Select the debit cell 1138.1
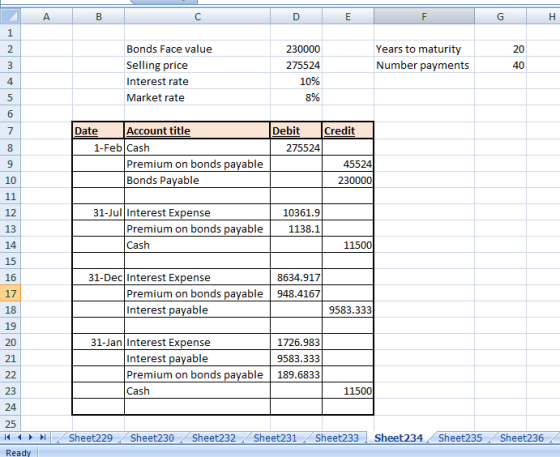This screenshot has width=560, height=457. [296, 228]
